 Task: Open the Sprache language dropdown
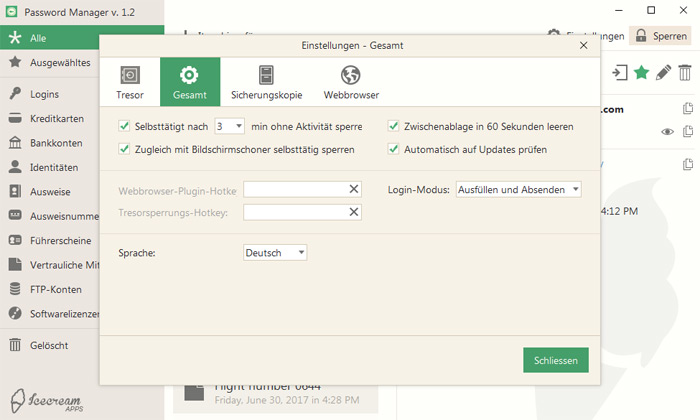(x=275, y=253)
